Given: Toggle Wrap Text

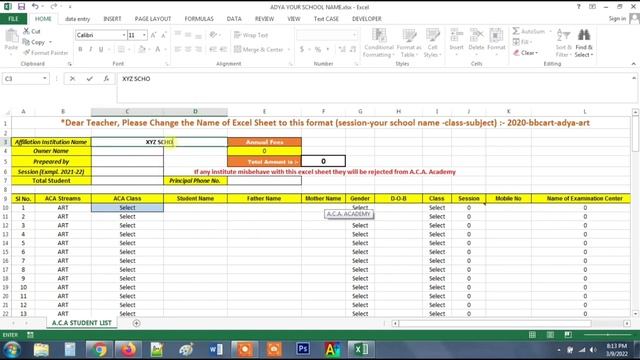Looking at the screenshot, I should click(251, 35).
